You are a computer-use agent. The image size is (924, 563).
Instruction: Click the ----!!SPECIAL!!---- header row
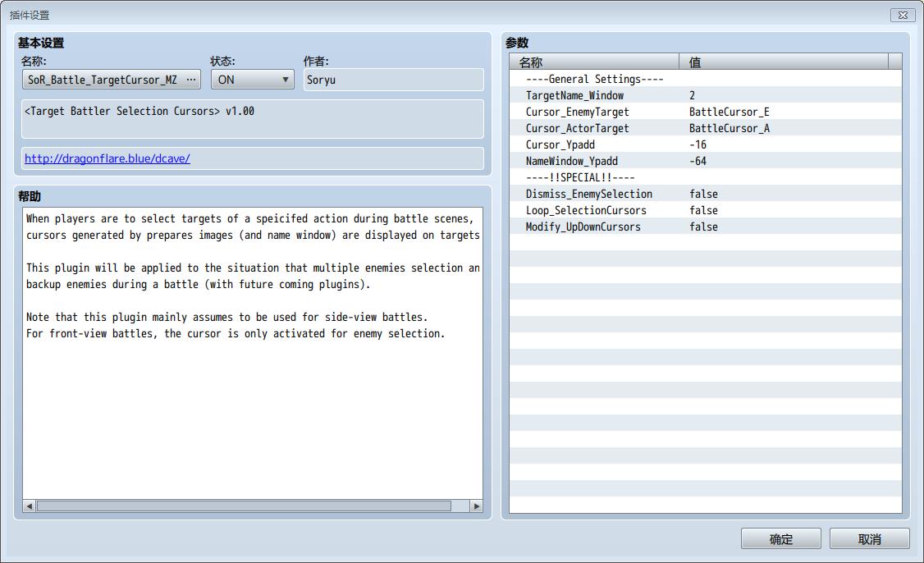pyautogui.click(x=706, y=177)
